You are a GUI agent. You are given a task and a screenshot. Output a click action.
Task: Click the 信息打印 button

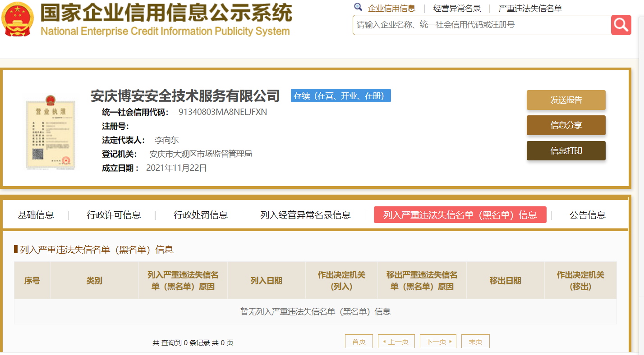(566, 150)
